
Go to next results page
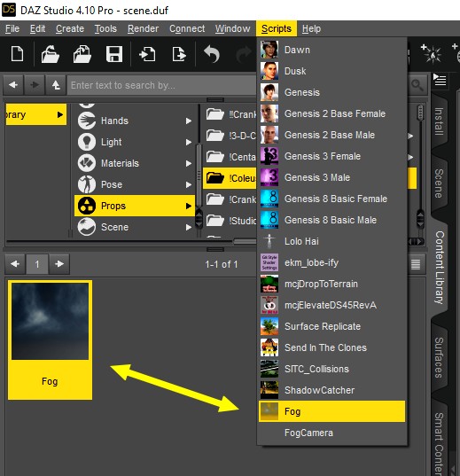coord(59,264)
